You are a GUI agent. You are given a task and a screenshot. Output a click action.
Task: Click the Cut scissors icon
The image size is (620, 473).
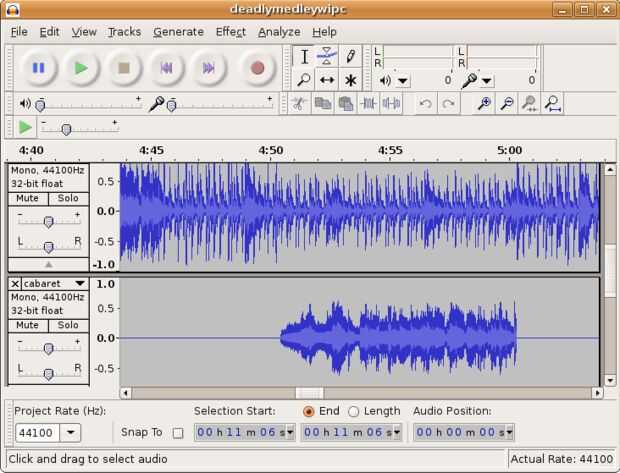pos(298,103)
